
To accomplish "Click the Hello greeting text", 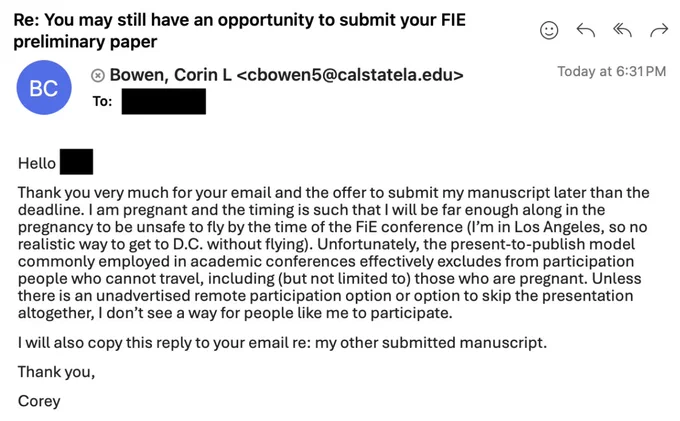I will point(37,163).
